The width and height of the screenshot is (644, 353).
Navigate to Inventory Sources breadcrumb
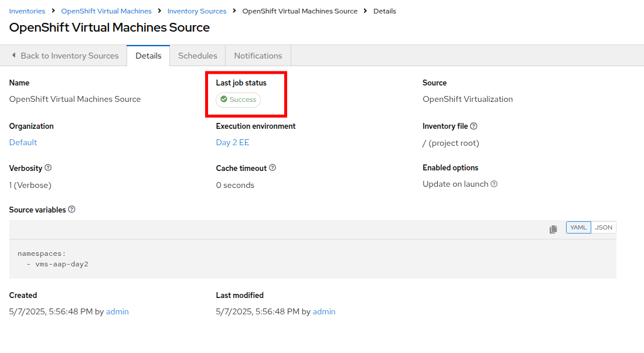click(197, 11)
